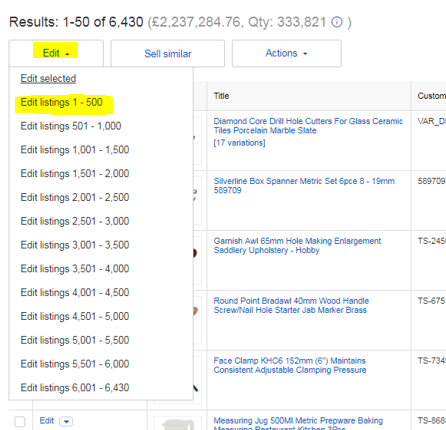Expand the arrow next to the Measuring Jug row's Edit link
The height and width of the screenshot is (430, 446).
tap(66, 422)
